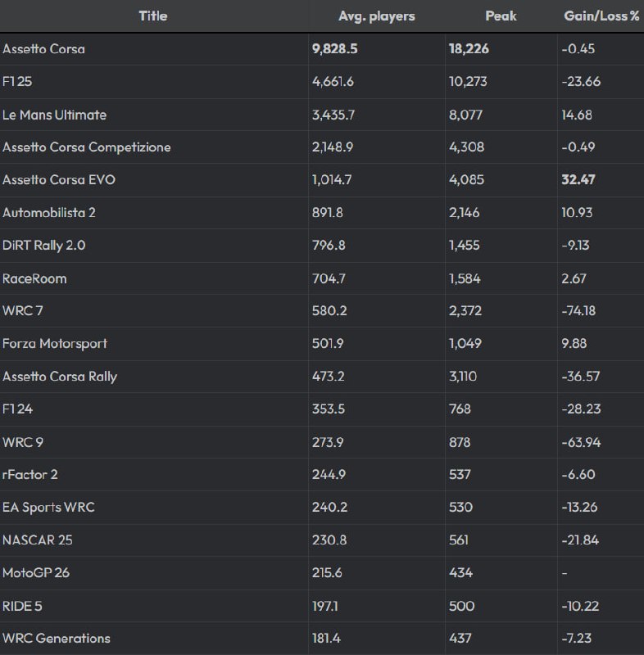Click gain/loss value -9.13

tap(575, 245)
